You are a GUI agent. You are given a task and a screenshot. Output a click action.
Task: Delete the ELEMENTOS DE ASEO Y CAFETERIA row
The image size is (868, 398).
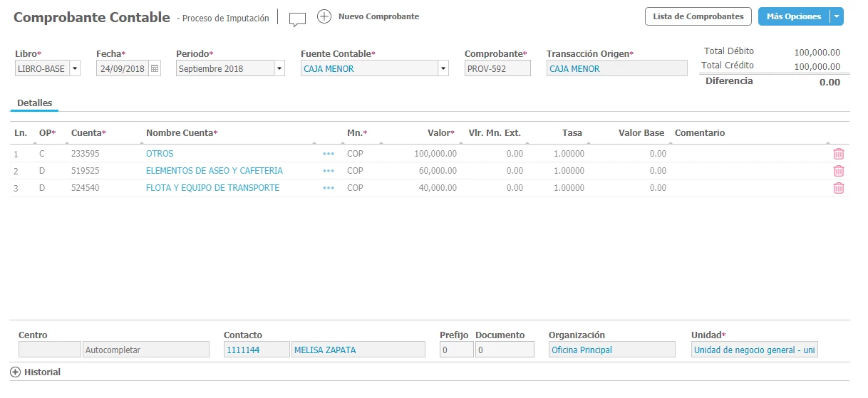pyautogui.click(x=839, y=171)
